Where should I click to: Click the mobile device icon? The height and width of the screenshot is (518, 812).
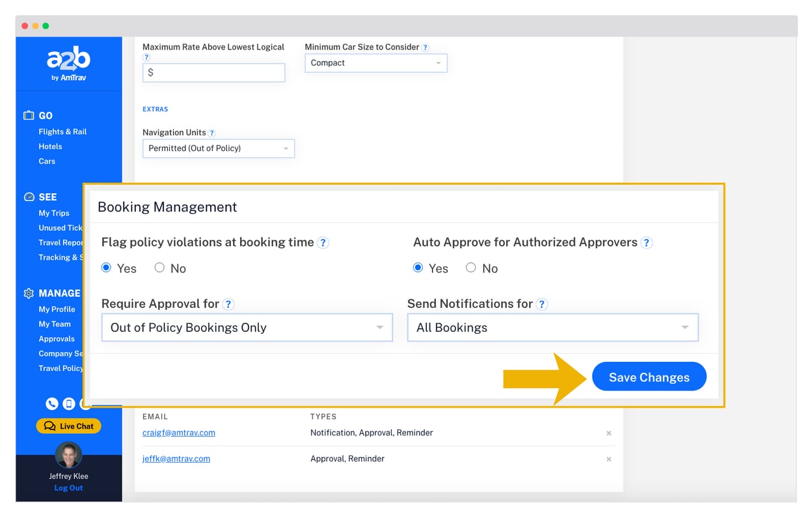pos(69,403)
